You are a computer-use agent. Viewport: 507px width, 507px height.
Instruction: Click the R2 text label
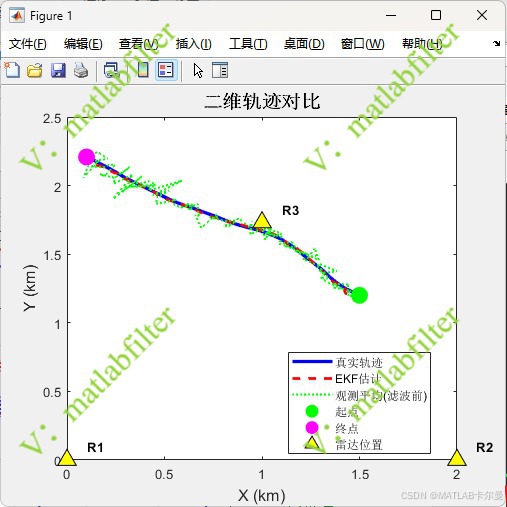[484, 447]
